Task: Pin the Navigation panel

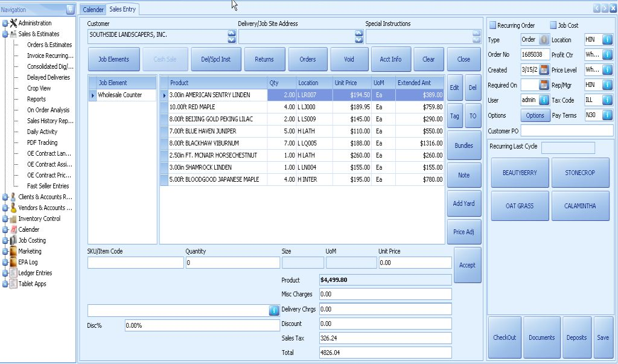Action: click(x=70, y=9)
